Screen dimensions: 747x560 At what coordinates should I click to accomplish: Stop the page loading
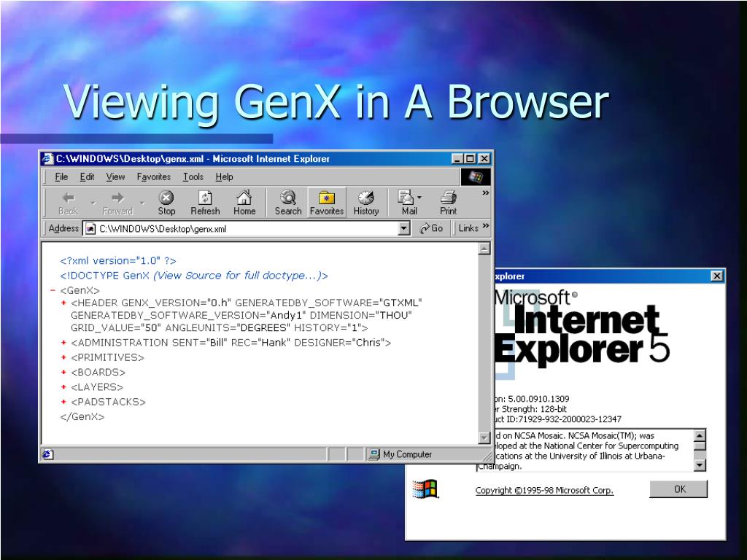[x=166, y=203]
